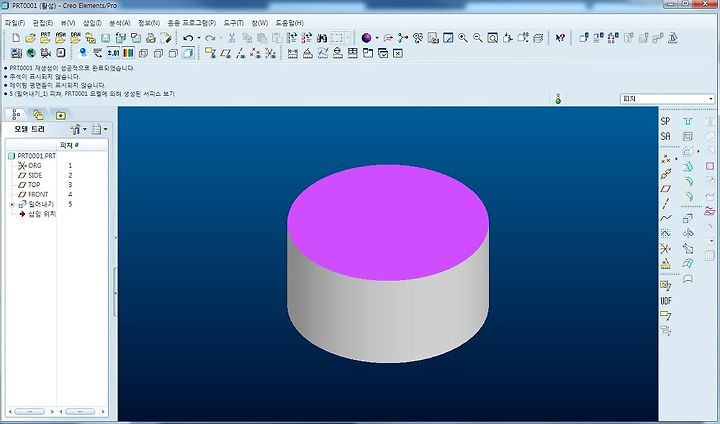The image size is (720, 424).
Task: Zoom out with magnifier minus icon
Action: click(478, 38)
